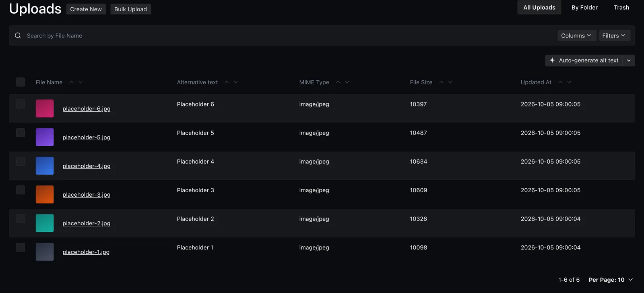The height and width of the screenshot is (293, 644).
Task: Click the Create New button
Action: 86,9
